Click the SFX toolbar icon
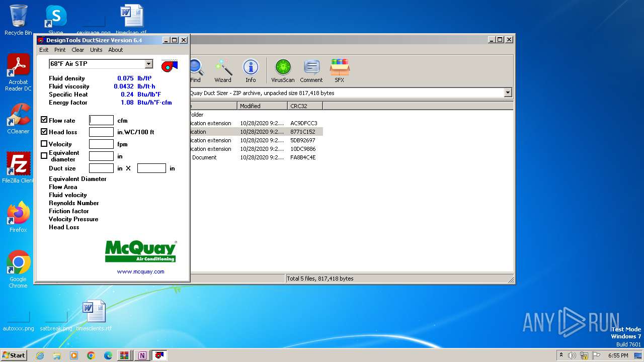 [340, 71]
